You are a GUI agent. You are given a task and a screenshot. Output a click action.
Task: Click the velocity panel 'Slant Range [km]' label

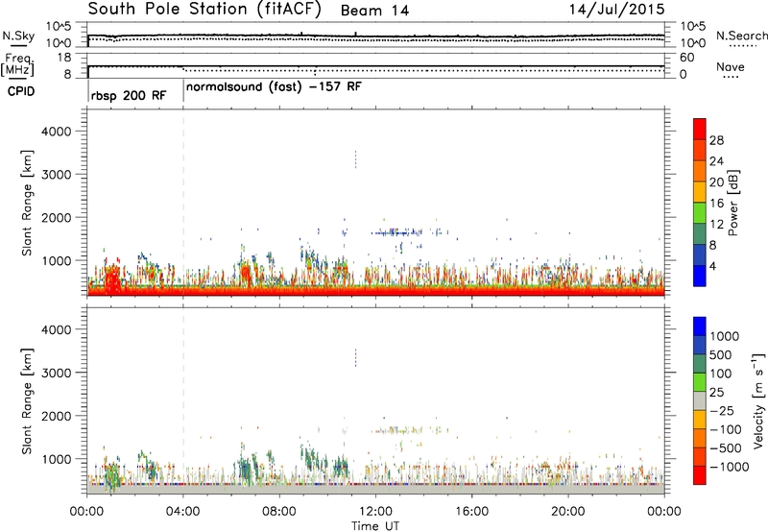(27, 401)
